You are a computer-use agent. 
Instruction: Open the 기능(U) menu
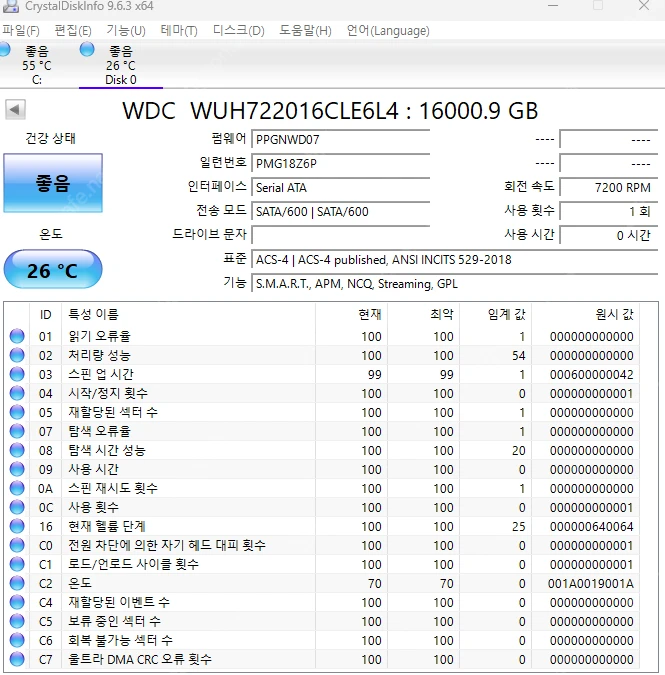point(126,31)
